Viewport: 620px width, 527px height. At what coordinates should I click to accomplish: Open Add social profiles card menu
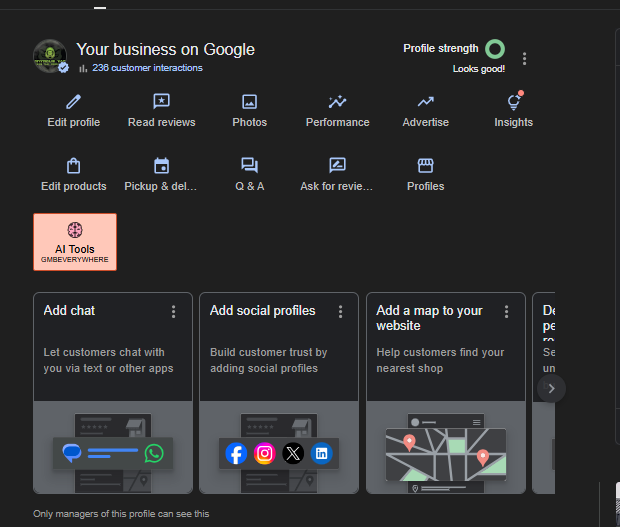[340, 312]
